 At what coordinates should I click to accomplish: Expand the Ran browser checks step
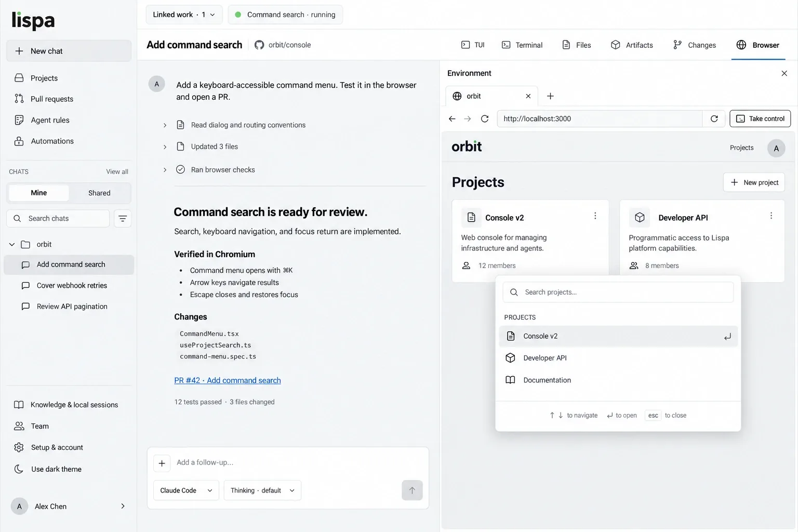tap(165, 170)
